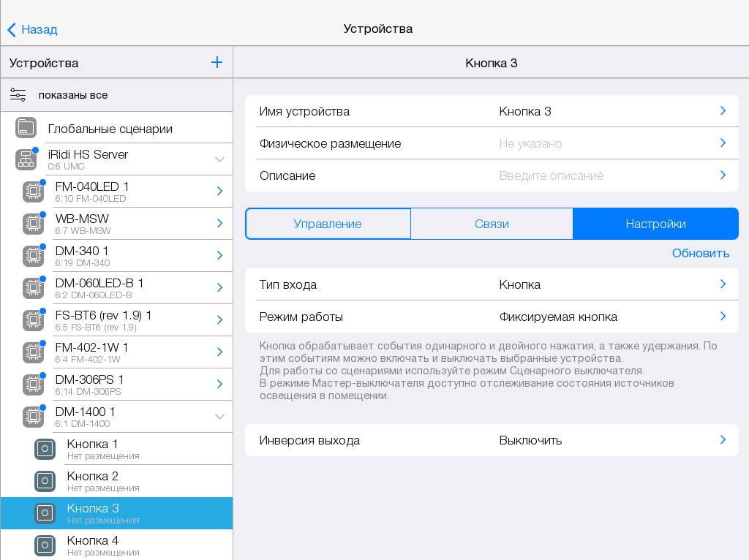Switch to the Управление tab
Viewport: 749px width, 560px height.
[x=328, y=224]
